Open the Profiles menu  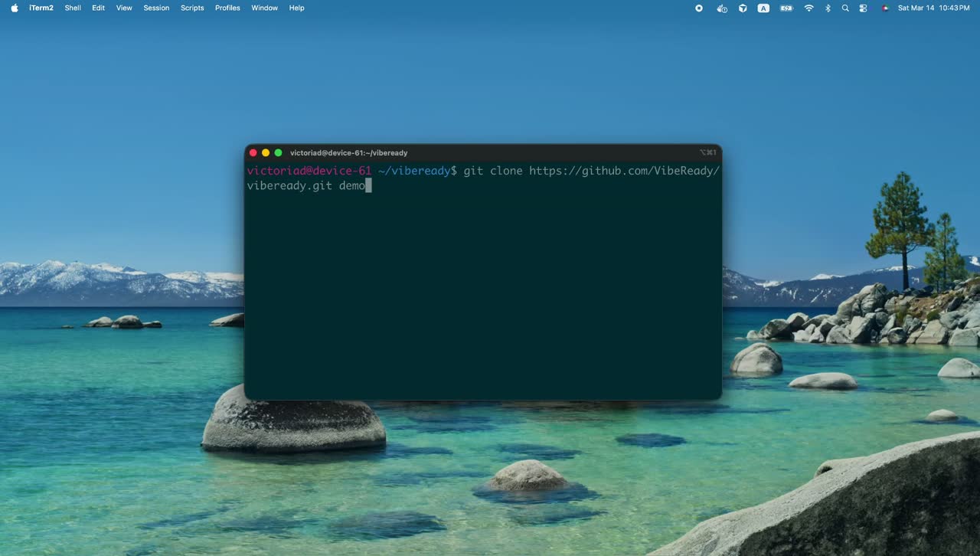227,8
